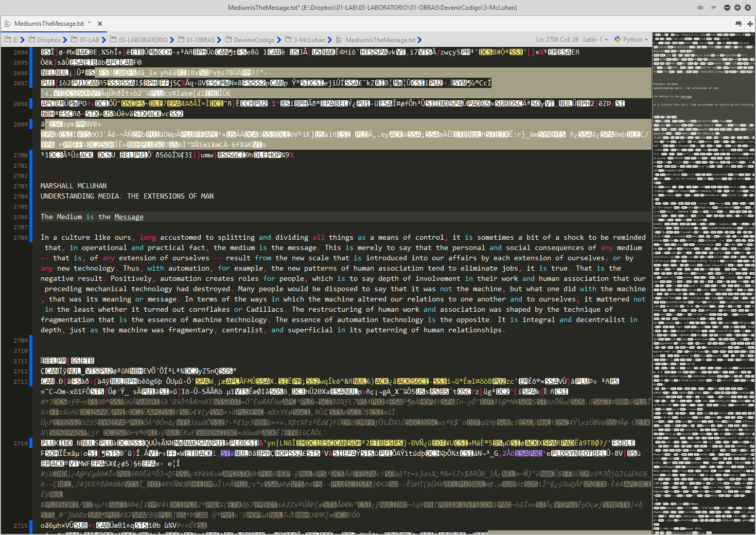Expand the chevron after 01-OBRAS breadcrumb
Screen dimensions: 756x535
[x=219, y=40]
